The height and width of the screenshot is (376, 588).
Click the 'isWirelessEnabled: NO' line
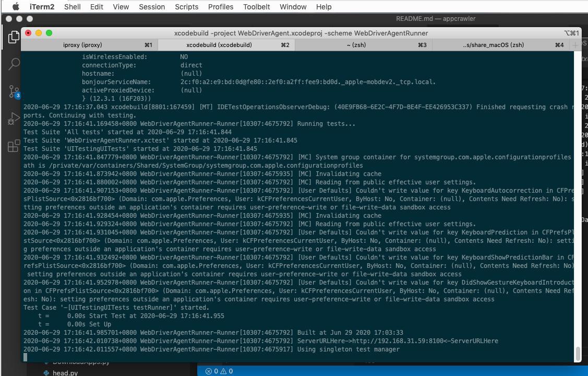click(x=135, y=57)
